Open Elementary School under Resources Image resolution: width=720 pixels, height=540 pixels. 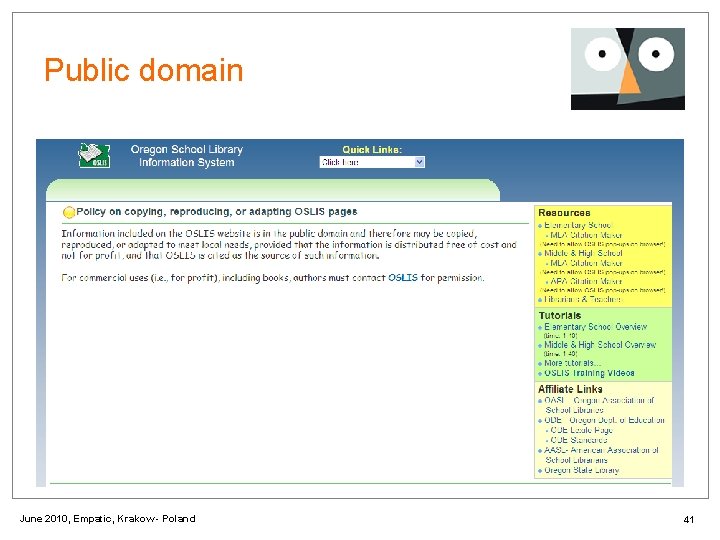[x=578, y=225]
